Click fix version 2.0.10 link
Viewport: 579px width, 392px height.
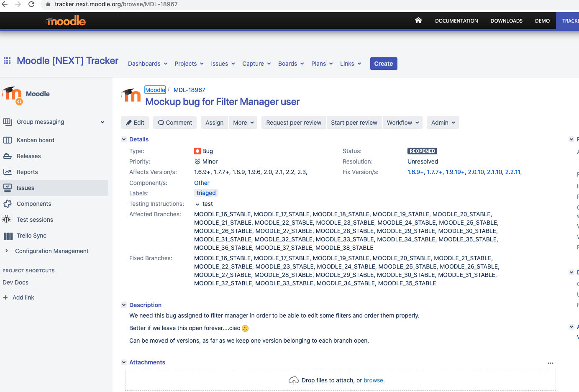(x=476, y=172)
